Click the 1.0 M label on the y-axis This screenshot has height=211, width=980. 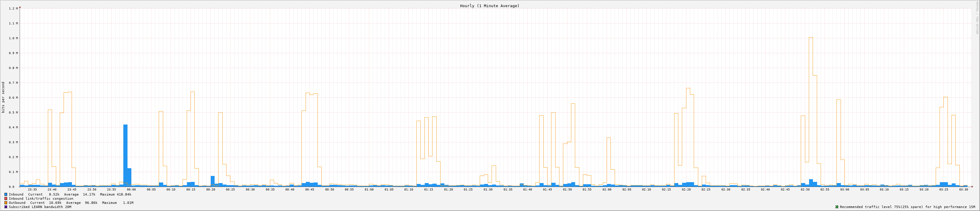click(13, 38)
